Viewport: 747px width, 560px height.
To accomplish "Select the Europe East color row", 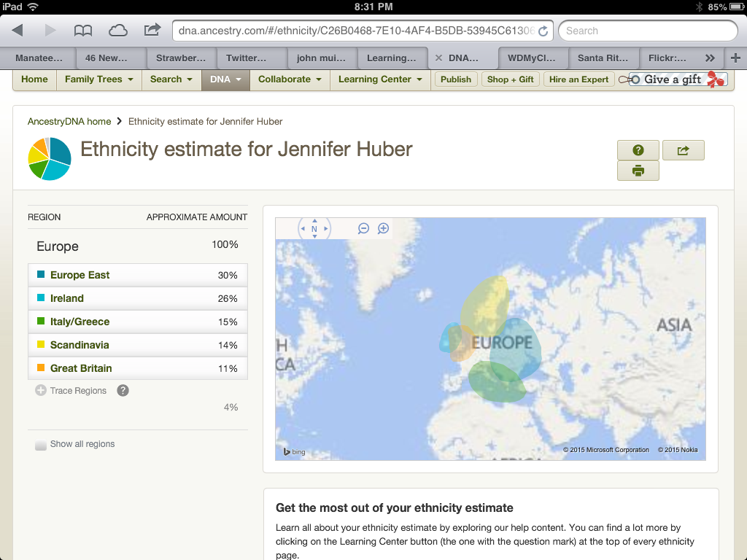I will point(137,275).
